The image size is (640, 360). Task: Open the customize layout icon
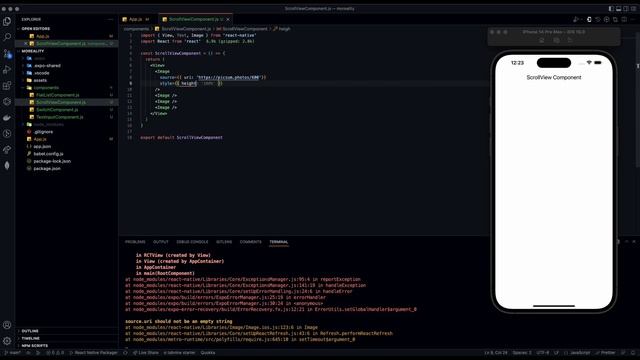[633, 9]
